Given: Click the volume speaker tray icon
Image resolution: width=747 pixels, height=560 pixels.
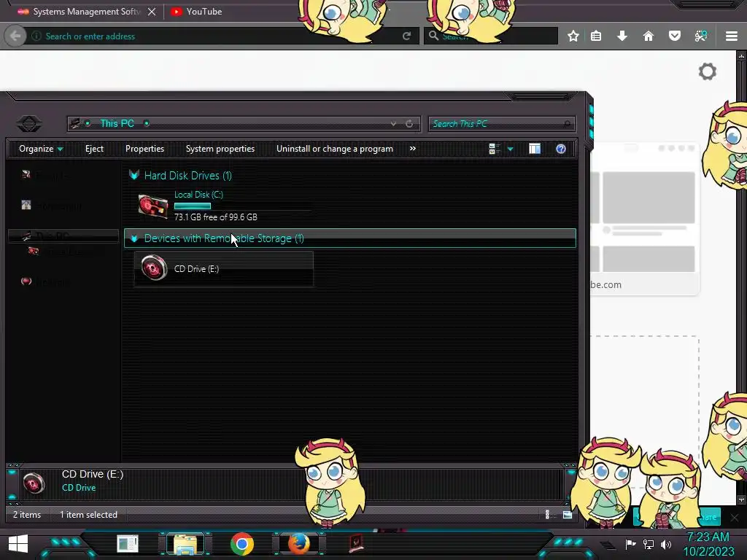Looking at the screenshot, I should click(x=666, y=544).
